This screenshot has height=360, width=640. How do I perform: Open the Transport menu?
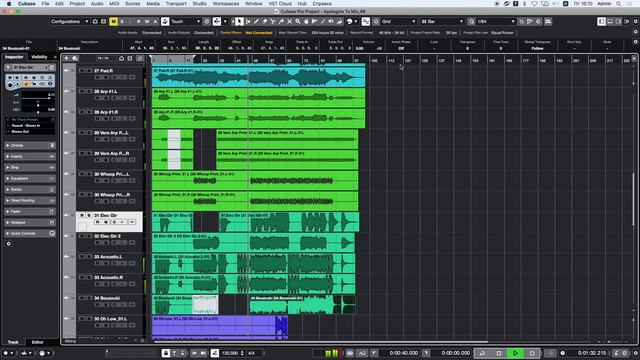(x=176, y=4)
